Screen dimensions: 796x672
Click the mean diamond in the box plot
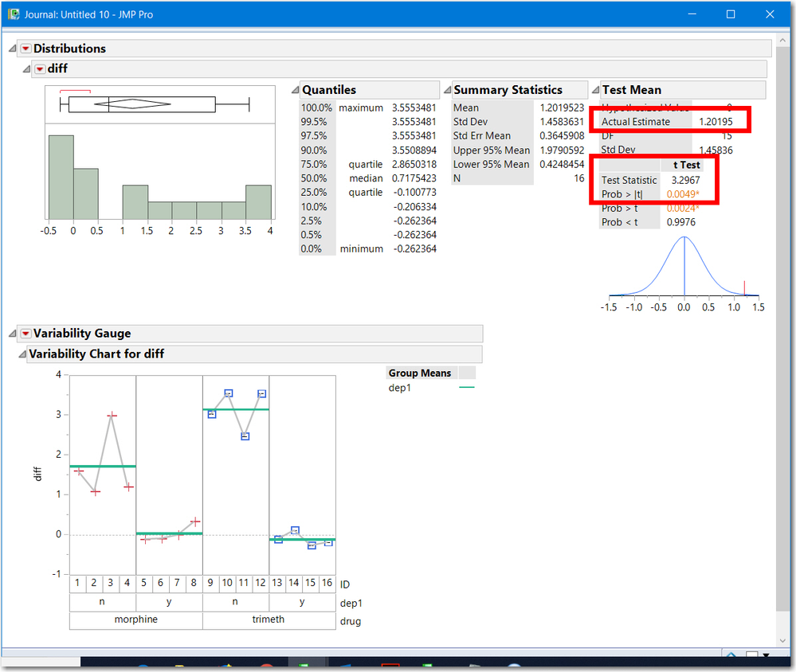point(132,104)
